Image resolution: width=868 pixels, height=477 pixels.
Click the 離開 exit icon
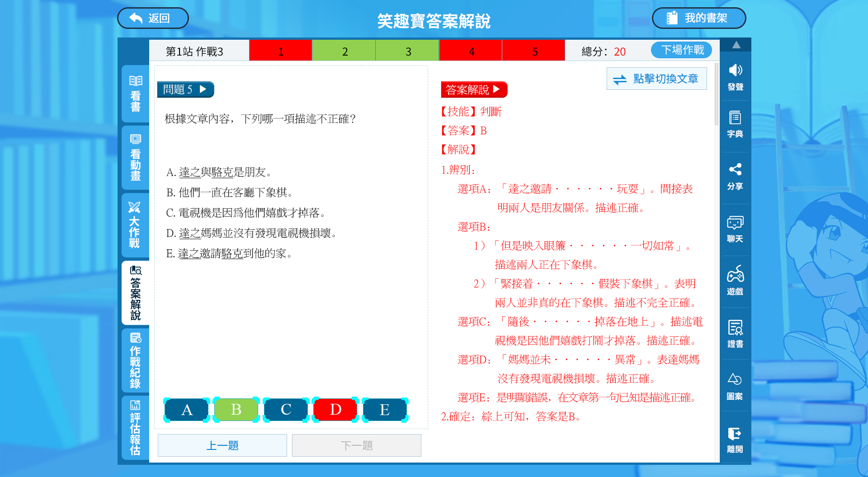point(735,439)
